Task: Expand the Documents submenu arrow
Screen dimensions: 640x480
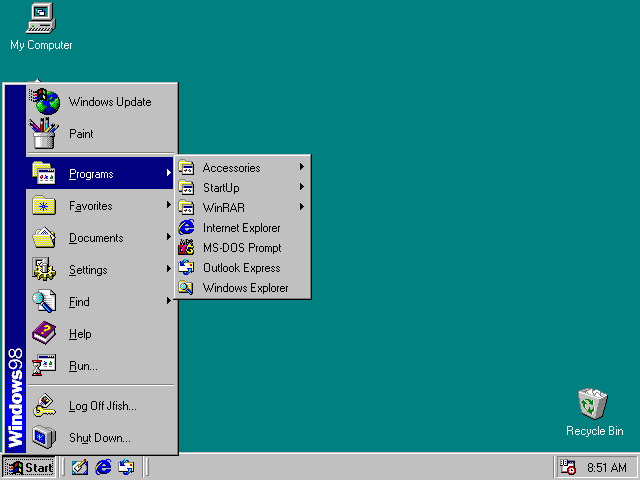Action: pyautogui.click(x=168, y=237)
